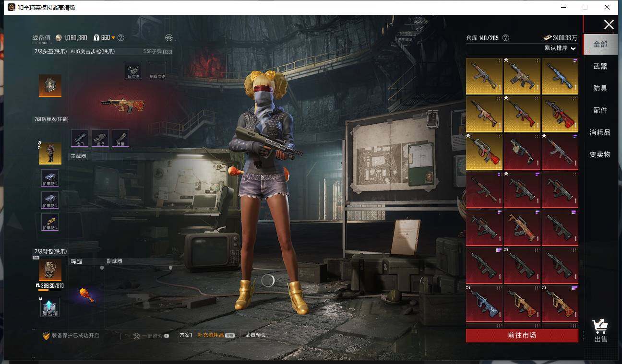Click the 7级防弹衣 body armor slot icon
The width and height of the screenshot is (622, 364).
coord(50,153)
